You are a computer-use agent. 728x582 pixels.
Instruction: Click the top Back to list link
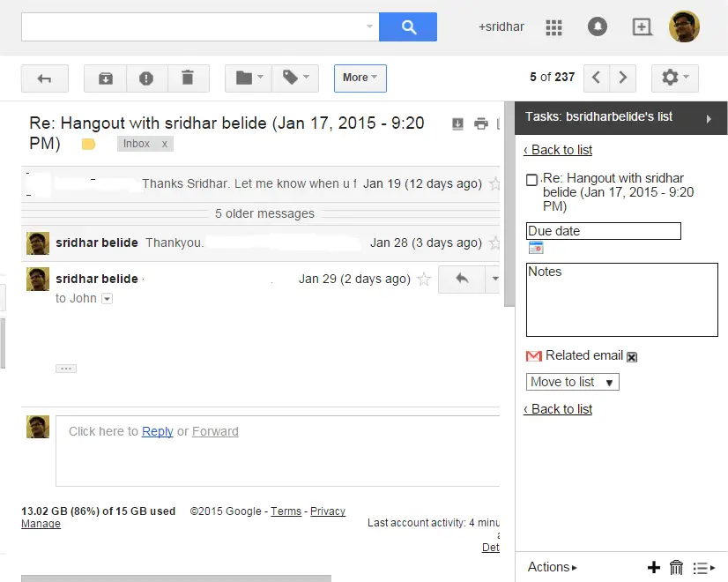pyautogui.click(x=558, y=150)
